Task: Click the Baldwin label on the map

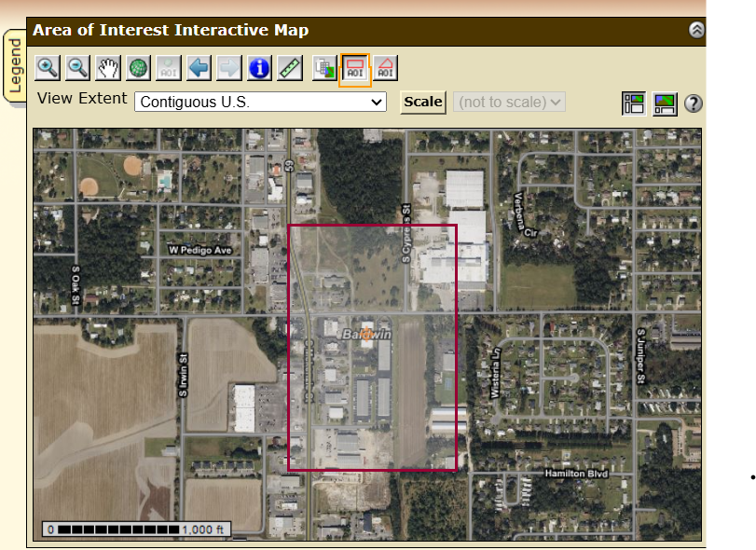Action: click(x=365, y=333)
